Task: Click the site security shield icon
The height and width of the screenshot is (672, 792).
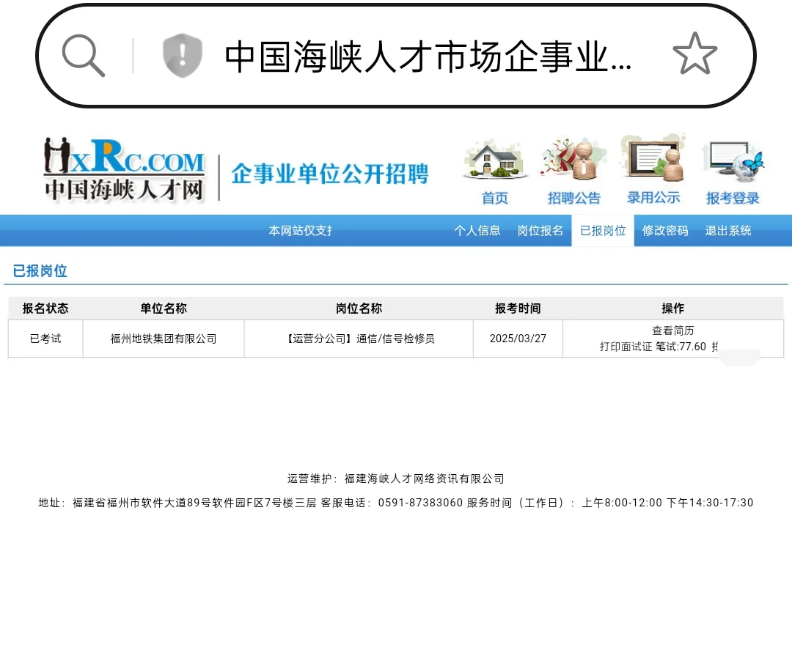Action: tap(182, 53)
